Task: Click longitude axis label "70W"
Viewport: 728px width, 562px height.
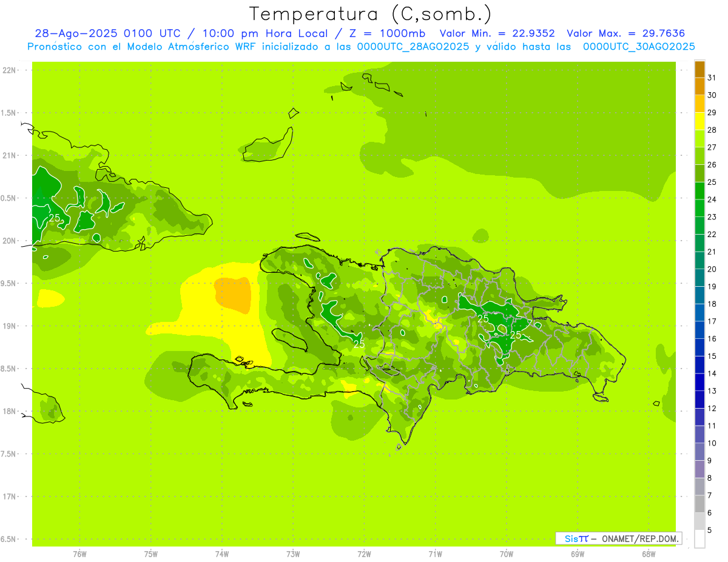Action: pyautogui.click(x=507, y=554)
